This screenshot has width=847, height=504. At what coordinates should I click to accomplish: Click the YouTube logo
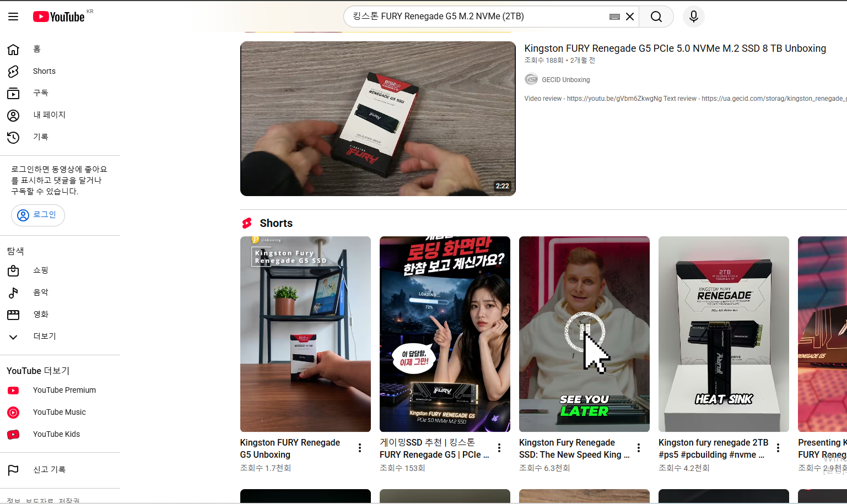click(58, 17)
